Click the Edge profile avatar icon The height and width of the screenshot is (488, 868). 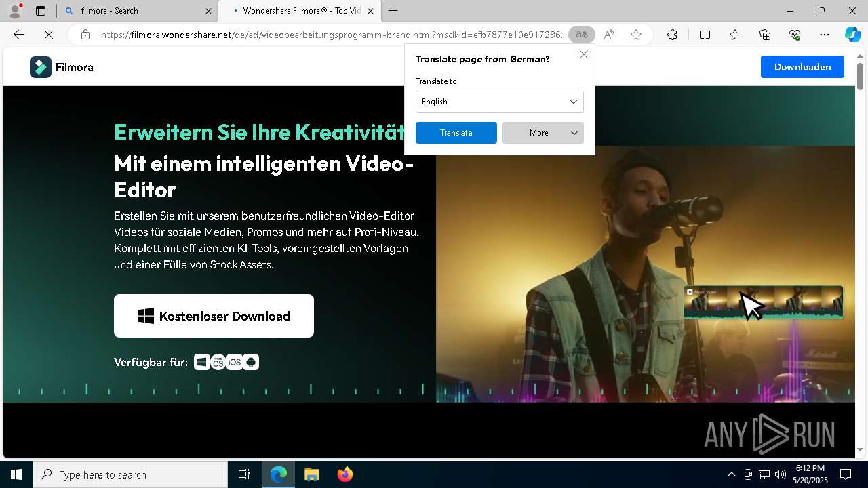tap(15, 10)
